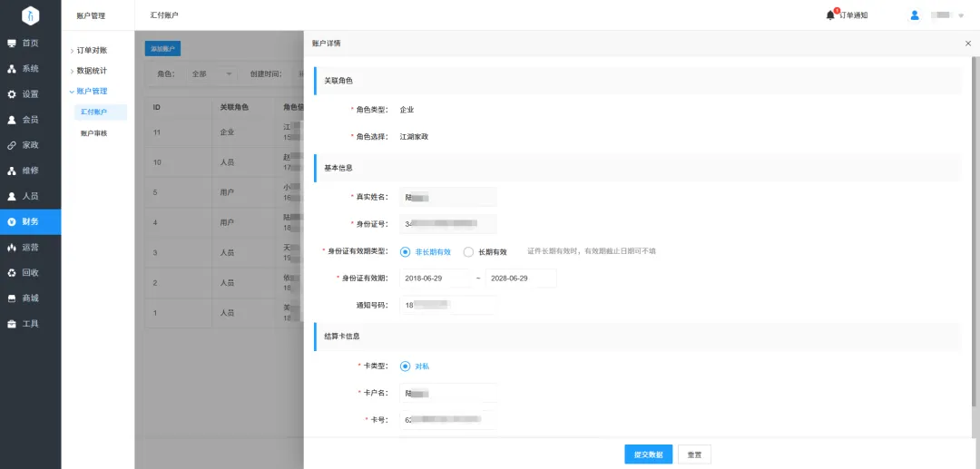Click the 真实姓名 input field
Viewport: 980px width, 469px height.
coord(448,197)
